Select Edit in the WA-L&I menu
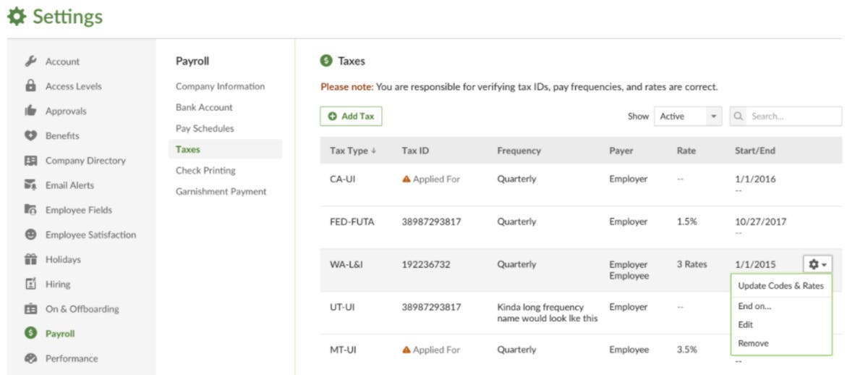The width and height of the screenshot is (868, 375). coord(746,325)
